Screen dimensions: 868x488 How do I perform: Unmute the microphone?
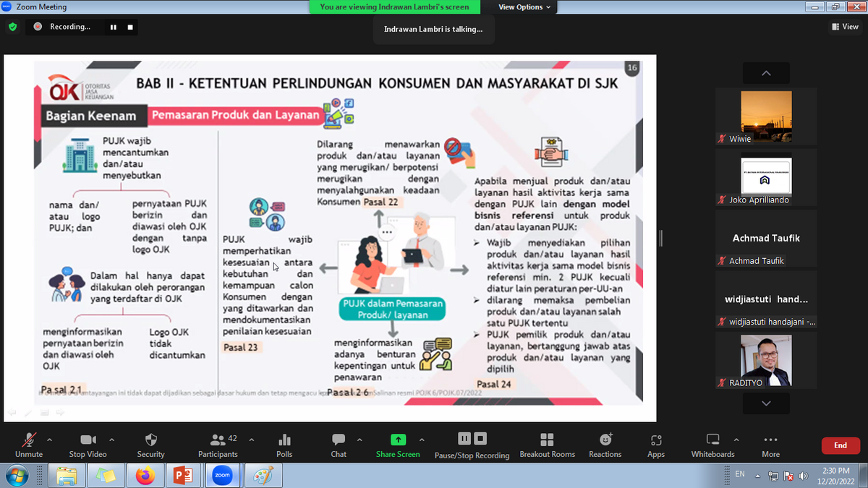click(29, 444)
